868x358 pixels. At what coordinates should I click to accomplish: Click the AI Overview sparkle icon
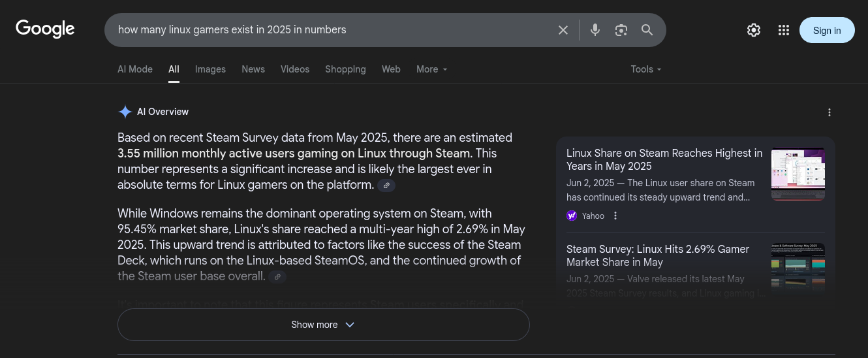(x=125, y=112)
